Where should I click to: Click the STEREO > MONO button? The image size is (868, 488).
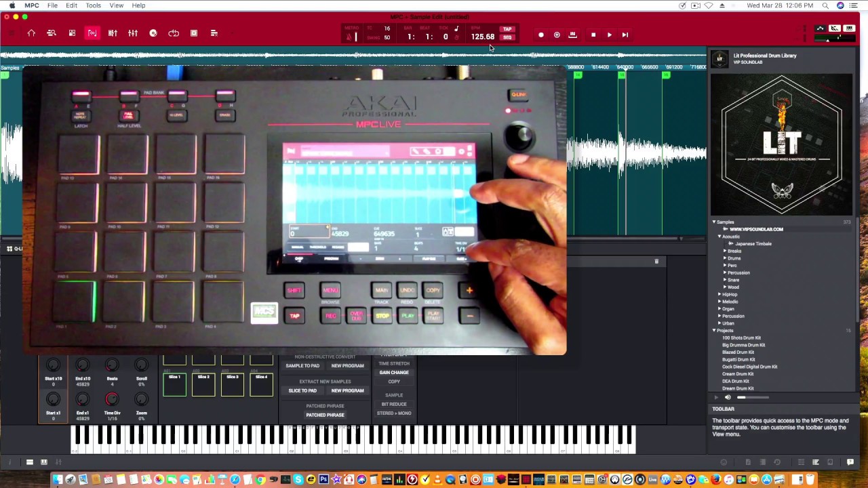(394, 413)
